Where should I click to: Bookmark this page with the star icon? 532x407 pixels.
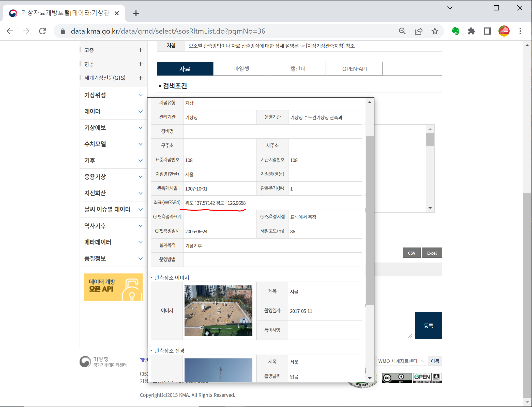pos(435,31)
